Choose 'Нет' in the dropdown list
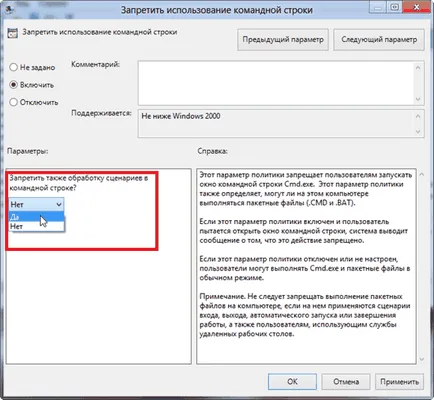This screenshot has height=400, width=434. (36, 226)
